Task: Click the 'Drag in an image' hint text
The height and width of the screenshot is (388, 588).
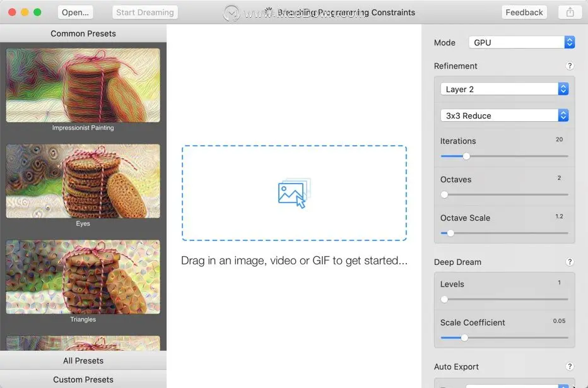Action: tap(295, 261)
